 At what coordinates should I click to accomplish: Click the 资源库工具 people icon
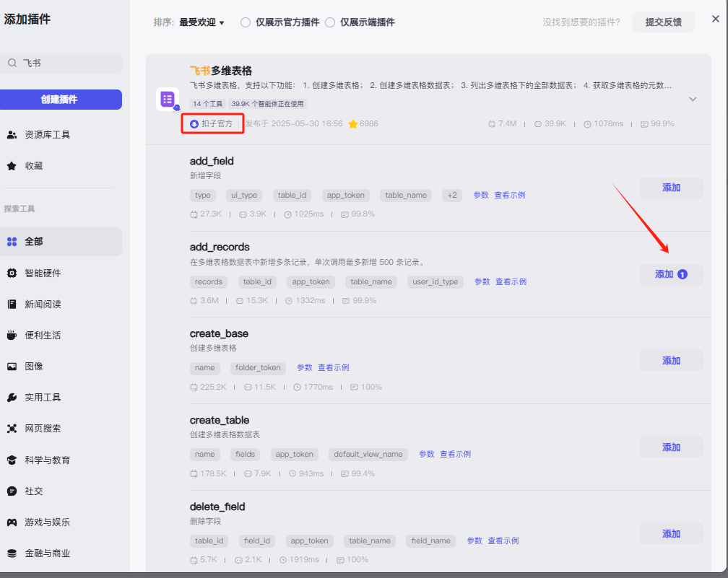[x=12, y=135]
